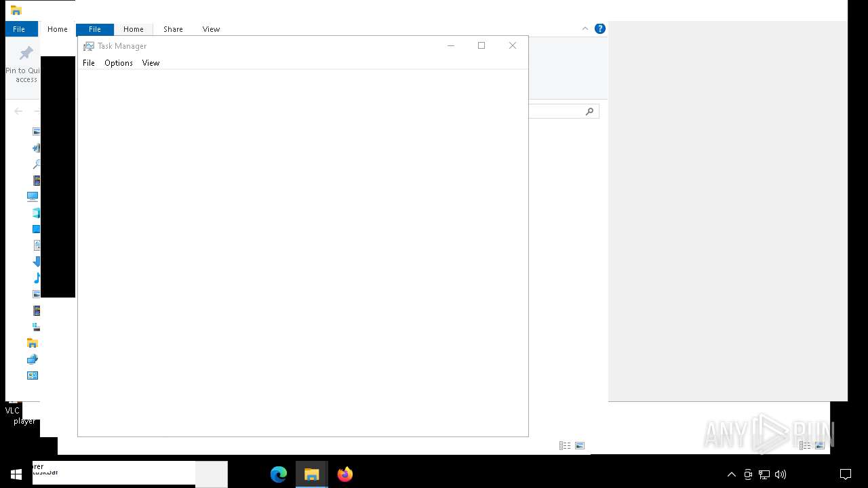Viewport: 868px width, 488px height.
Task: Select the music note icon in the navigation pane
Action: coord(37,278)
